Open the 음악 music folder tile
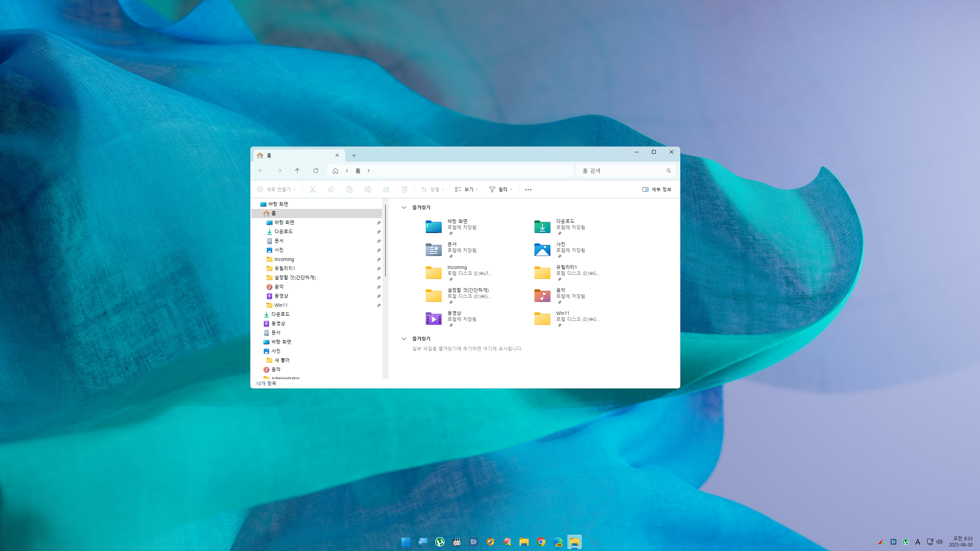The height and width of the screenshot is (551, 980). (x=542, y=295)
